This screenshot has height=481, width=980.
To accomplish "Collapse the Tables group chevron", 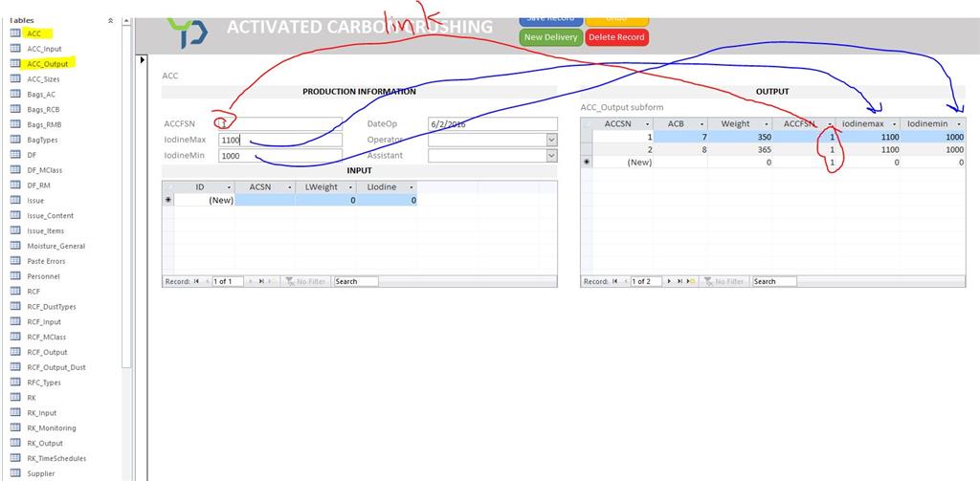I will click(x=111, y=21).
